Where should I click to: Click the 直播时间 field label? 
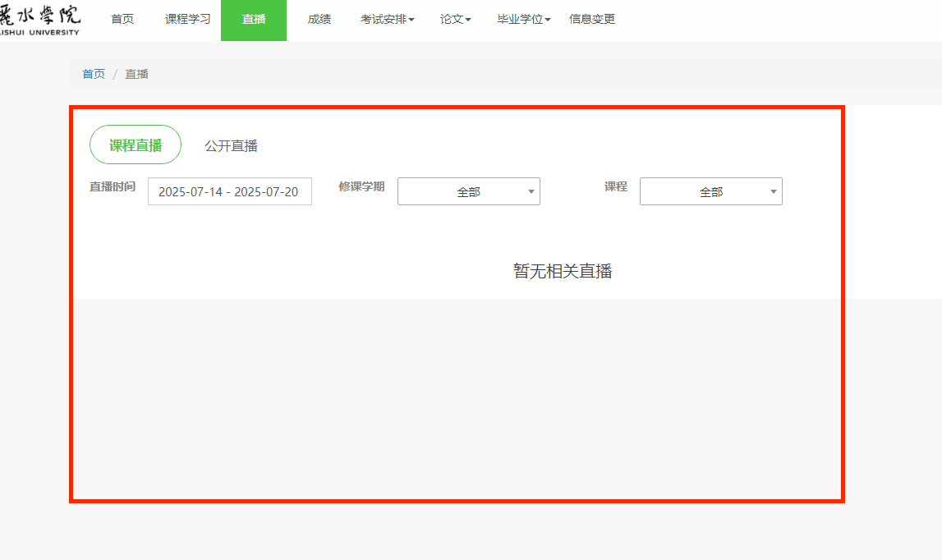tap(113, 187)
